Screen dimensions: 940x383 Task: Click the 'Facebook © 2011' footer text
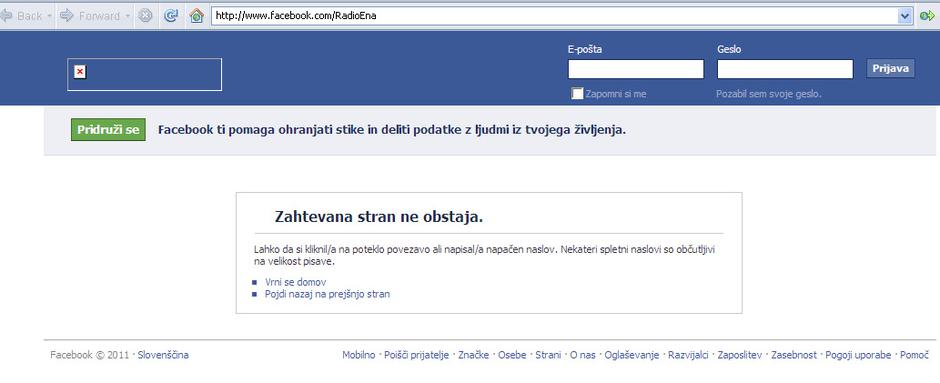(x=89, y=355)
